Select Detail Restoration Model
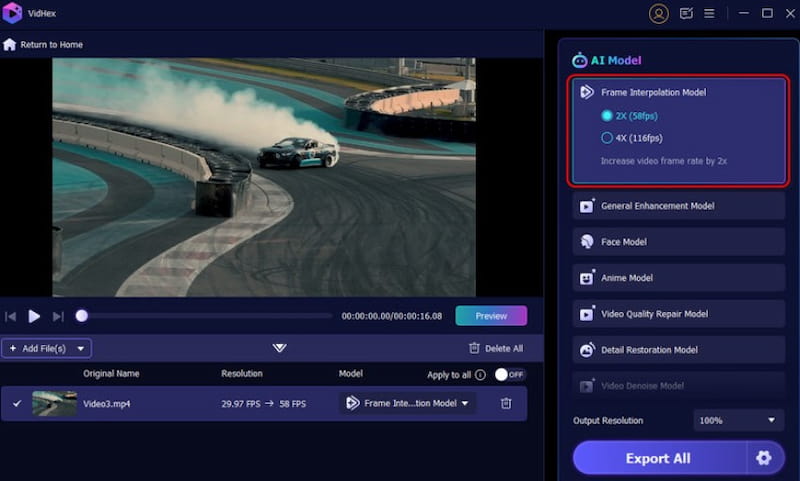The width and height of the screenshot is (800, 481). [x=679, y=349]
